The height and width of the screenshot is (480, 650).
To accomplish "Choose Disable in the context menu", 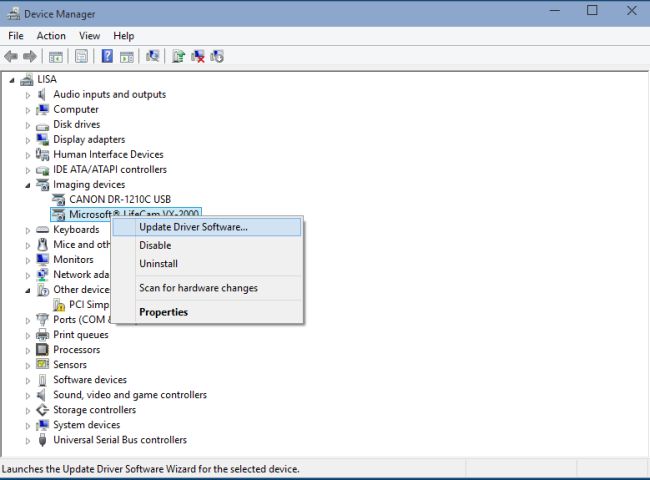I will 207,245.
